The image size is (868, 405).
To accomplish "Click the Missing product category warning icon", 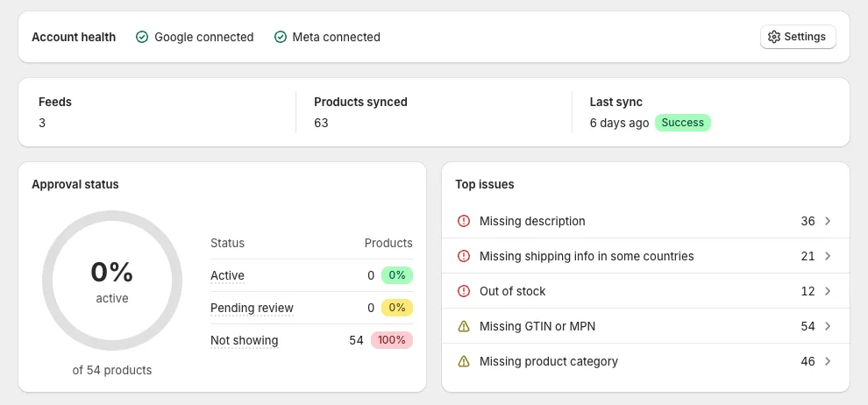I will (x=464, y=361).
